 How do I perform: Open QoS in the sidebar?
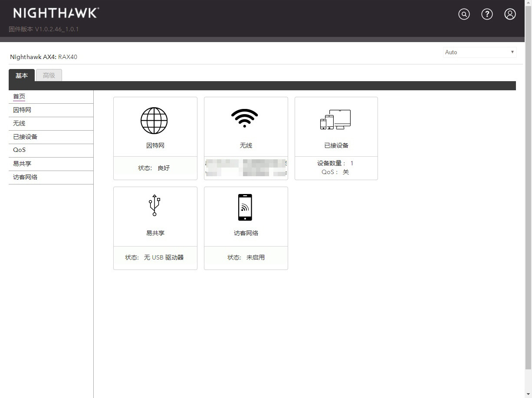[51, 150]
